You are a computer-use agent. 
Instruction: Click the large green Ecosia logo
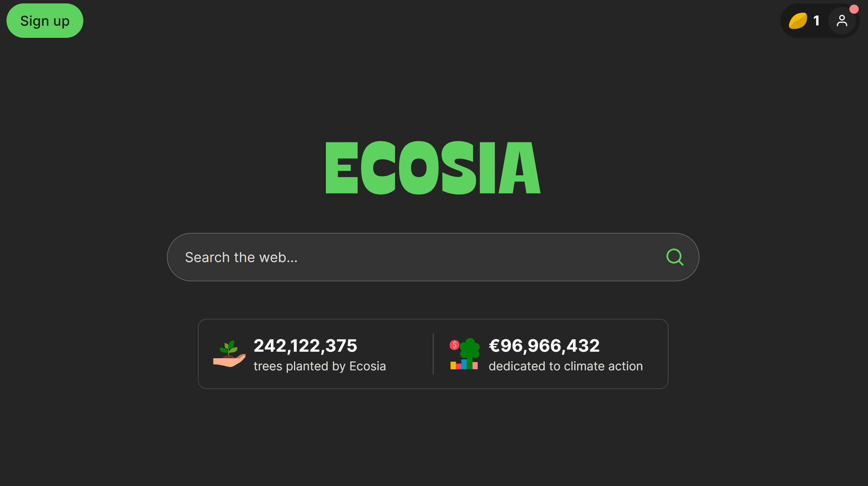433,167
